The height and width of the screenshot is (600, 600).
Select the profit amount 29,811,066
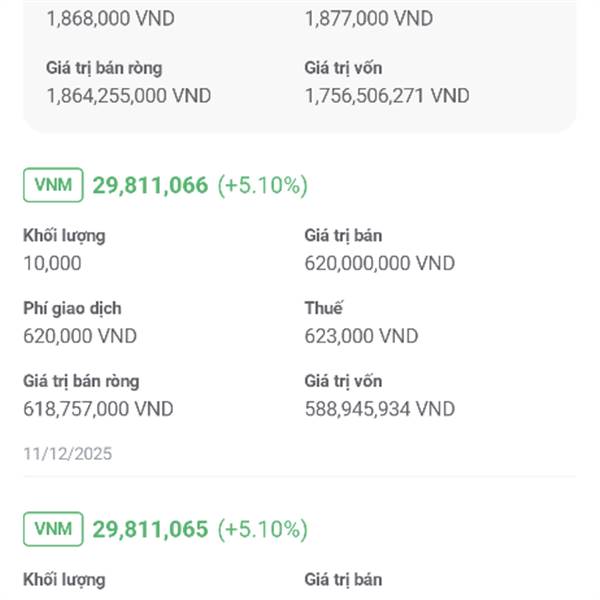point(150,185)
